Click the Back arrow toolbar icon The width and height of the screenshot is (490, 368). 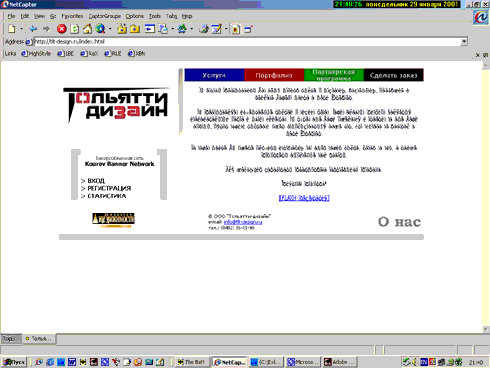[33, 29]
